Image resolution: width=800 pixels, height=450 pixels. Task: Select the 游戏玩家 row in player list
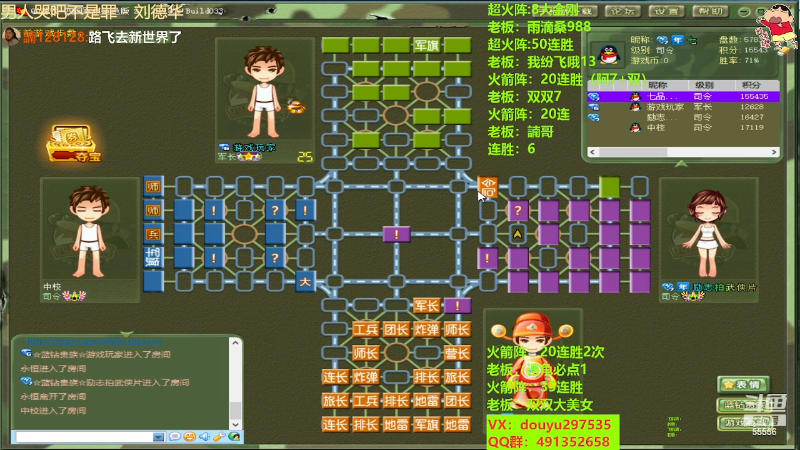click(683, 107)
